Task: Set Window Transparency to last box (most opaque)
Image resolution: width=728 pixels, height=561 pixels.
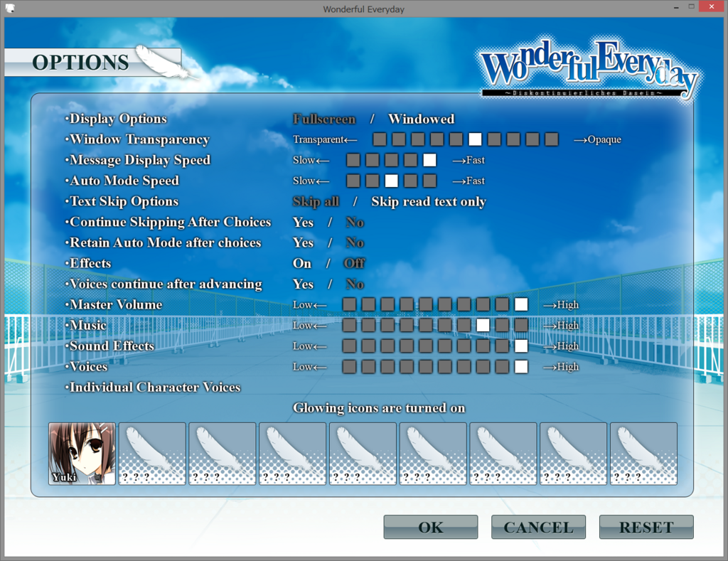Action: click(x=552, y=139)
